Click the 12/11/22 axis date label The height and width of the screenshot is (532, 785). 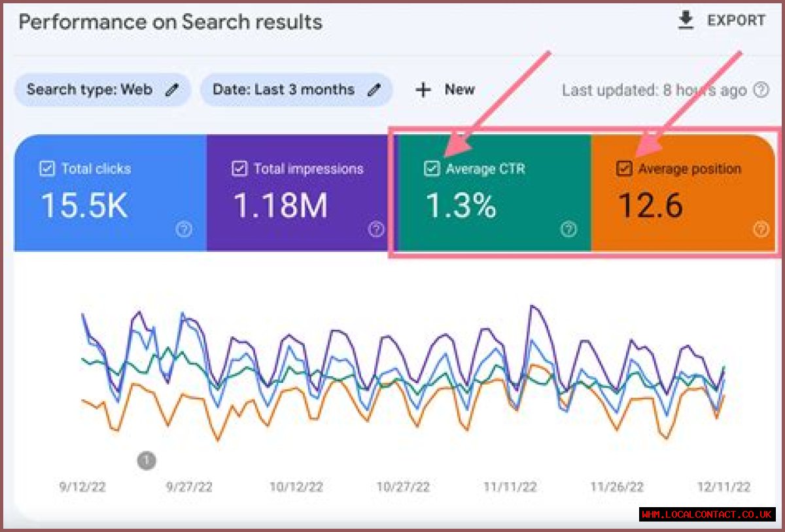point(724,488)
